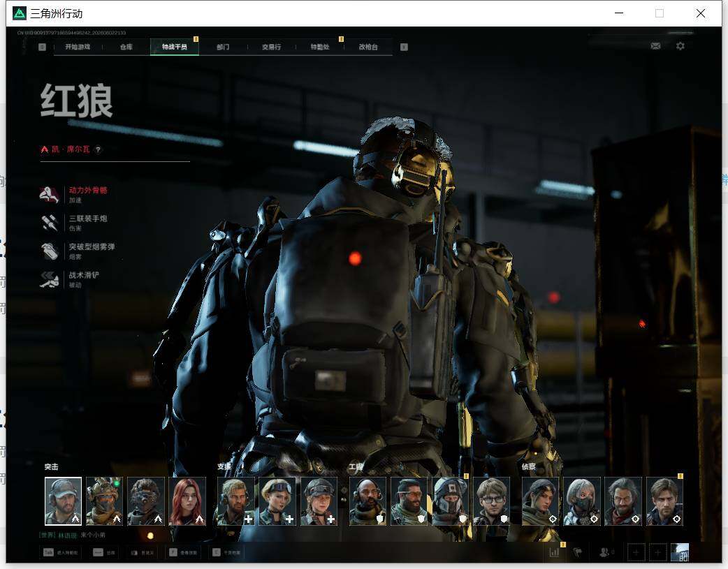Select the last 侦察 operator portrait

tap(664, 501)
